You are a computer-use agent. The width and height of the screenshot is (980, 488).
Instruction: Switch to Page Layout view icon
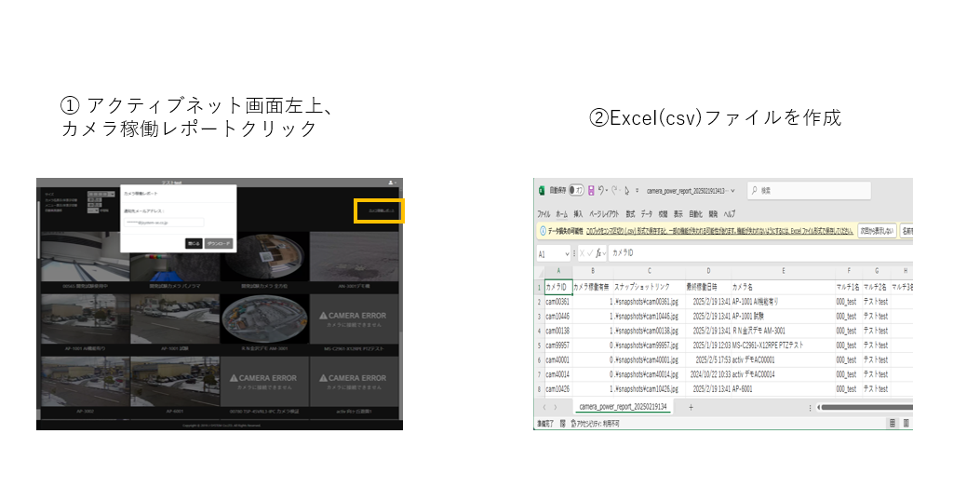coord(906,424)
